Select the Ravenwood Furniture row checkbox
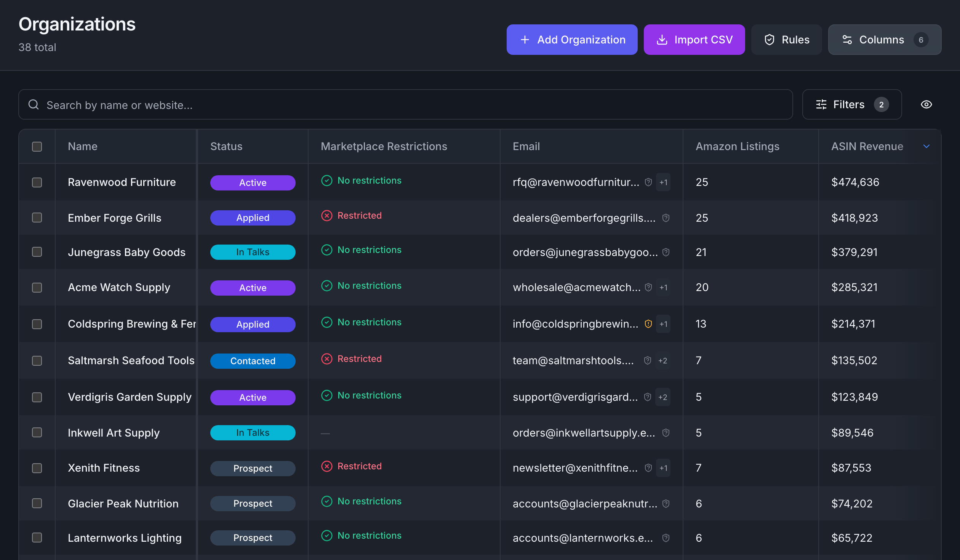960x560 pixels. pyautogui.click(x=37, y=182)
